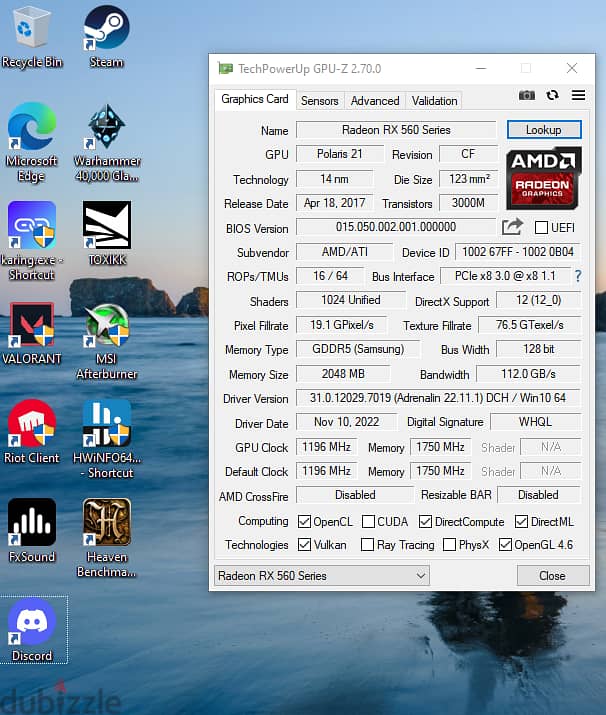Click Bus Interface 'PCIe x8 3.0 @ x8 1.1'

pyautogui.click(x=505, y=276)
